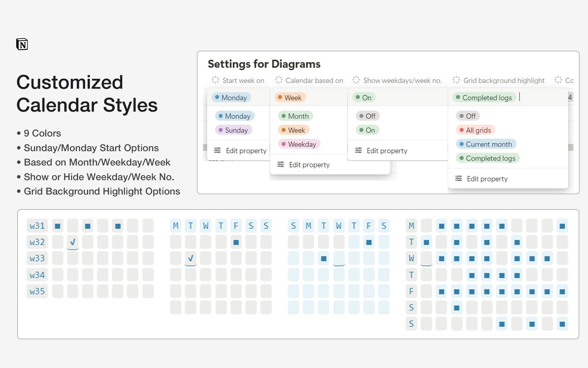Screen dimensions: 588x368
Task: Click the Grid background highlight property icon
Action: pos(456,80)
